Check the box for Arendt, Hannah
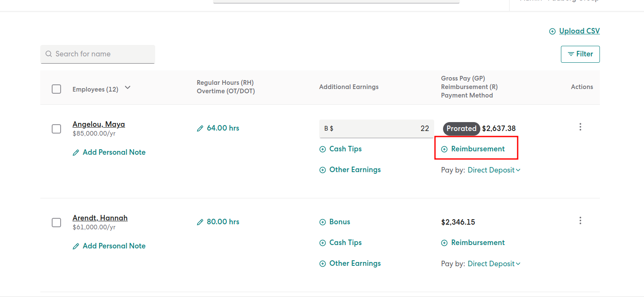Image resolution: width=644 pixels, height=301 pixels. pos(56,223)
